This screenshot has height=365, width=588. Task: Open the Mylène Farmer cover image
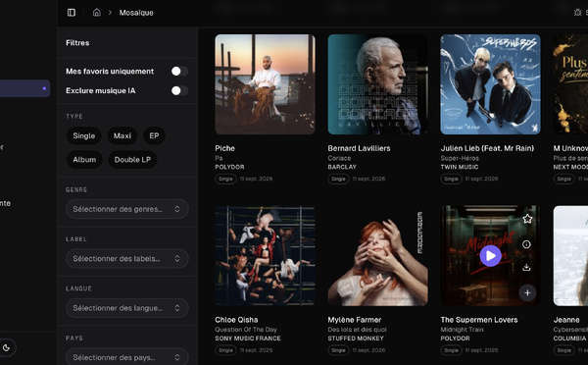tap(377, 256)
